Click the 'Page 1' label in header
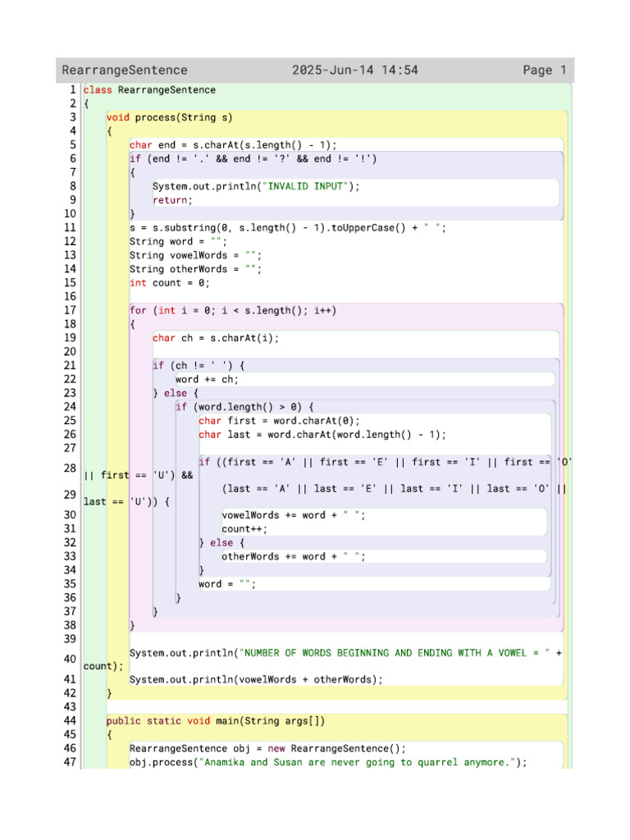Screen dimensions: 630x840 545,71
